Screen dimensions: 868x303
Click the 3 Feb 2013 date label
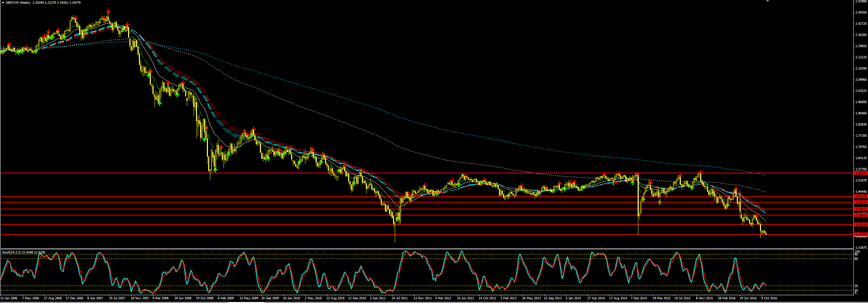509,298
